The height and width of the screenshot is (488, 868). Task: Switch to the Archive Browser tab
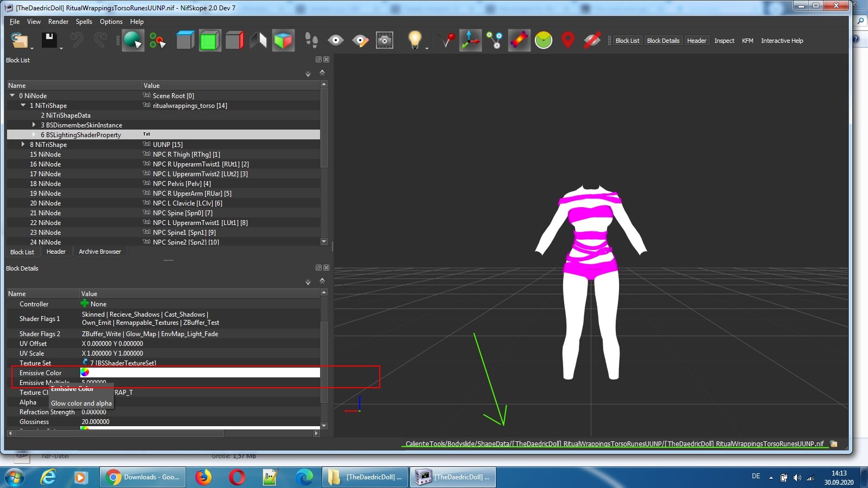(x=100, y=252)
